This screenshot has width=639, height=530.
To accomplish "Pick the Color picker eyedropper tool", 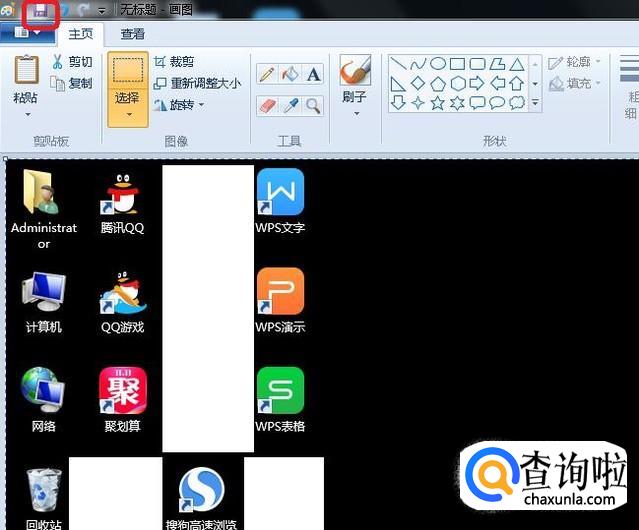I will (x=290, y=105).
